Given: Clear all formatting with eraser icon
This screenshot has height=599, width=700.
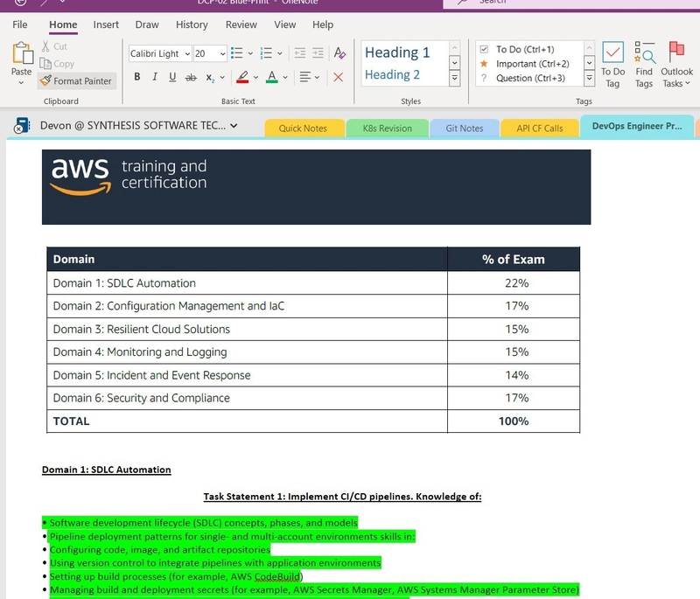Looking at the screenshot, I should (339, 53).
